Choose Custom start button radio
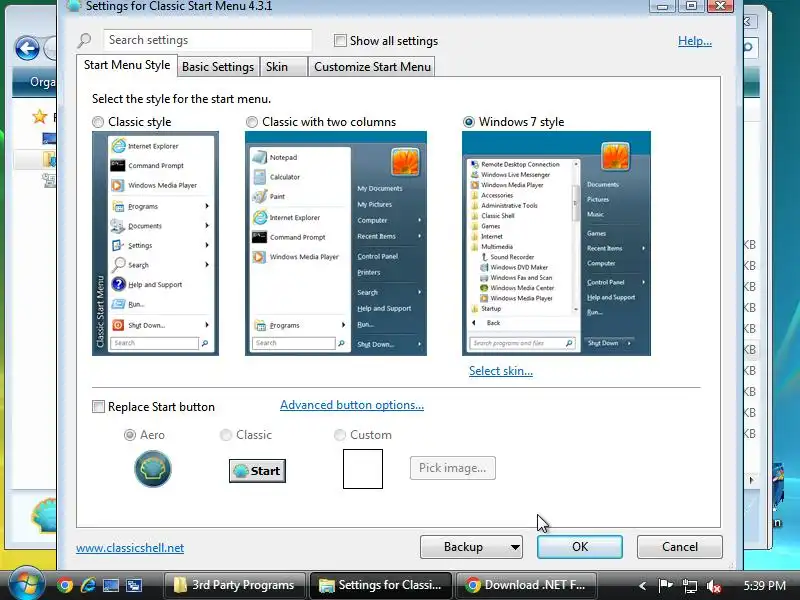800x600 pixels. 339,435
